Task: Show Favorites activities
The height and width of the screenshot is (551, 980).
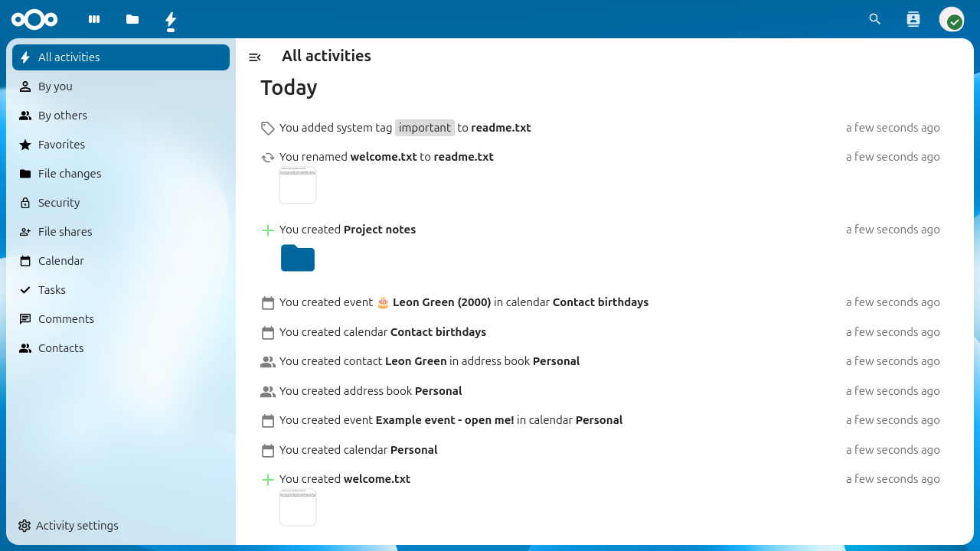Action: tap(61, 145)
